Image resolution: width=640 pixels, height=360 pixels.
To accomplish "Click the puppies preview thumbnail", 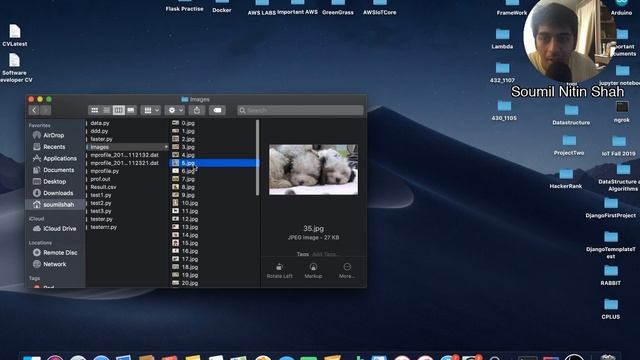I will click(x=313, y=169).
